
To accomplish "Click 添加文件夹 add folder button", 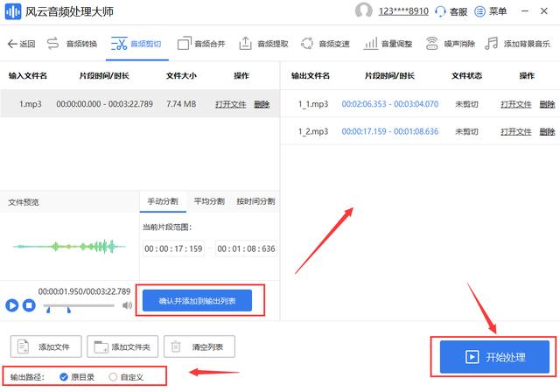I will point(122,346).
